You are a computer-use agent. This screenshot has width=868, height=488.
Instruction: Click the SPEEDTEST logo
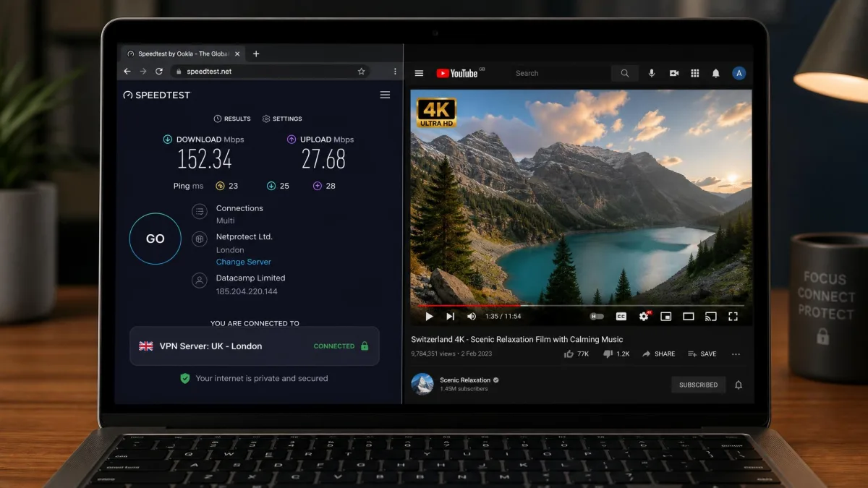click(x=157, y=95)
